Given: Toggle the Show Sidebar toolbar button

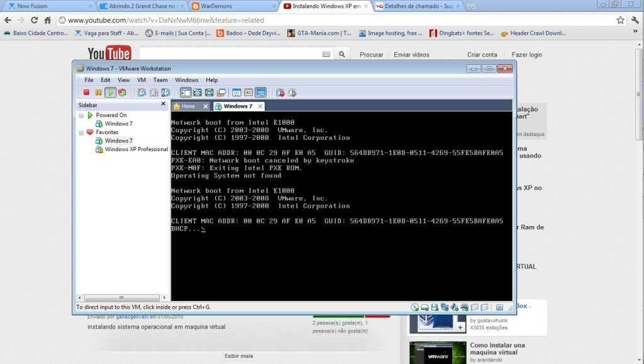Looking at the screenshot, I should (x=186, y=93).
